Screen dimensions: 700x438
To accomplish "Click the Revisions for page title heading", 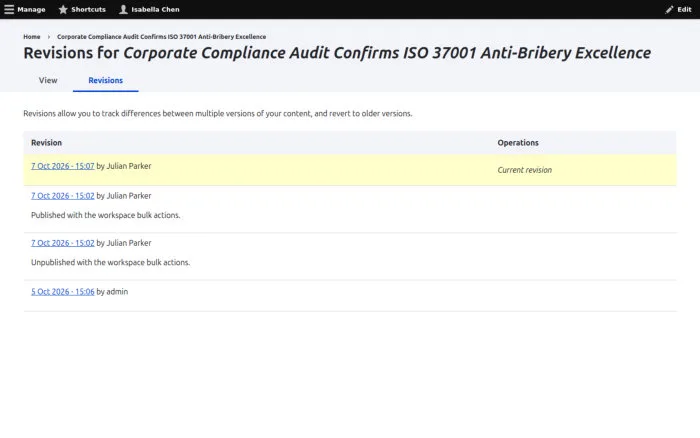I will [x=337, y=53].
